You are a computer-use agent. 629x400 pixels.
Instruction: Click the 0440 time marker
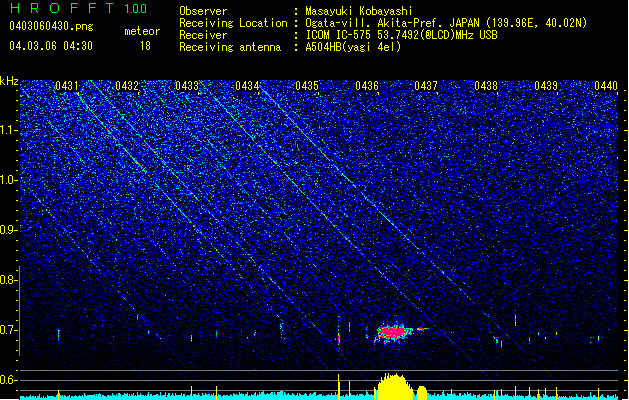pyautogui.click(x=606, y=86)
